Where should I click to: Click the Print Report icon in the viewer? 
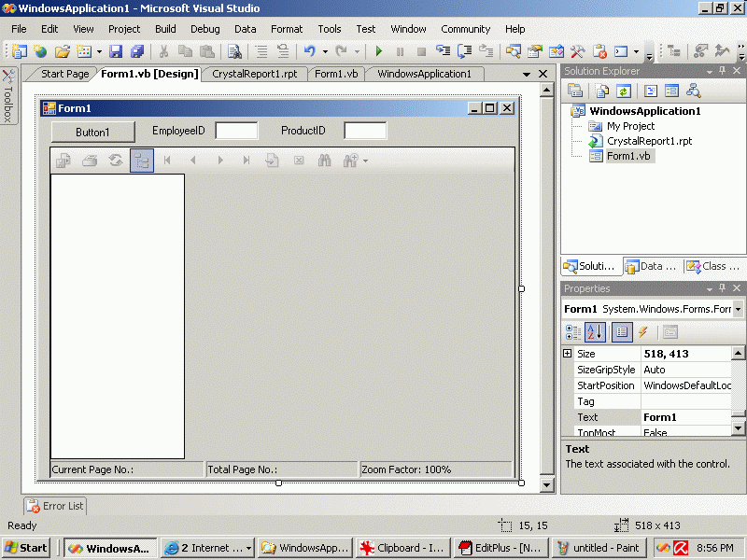(90, 161)
